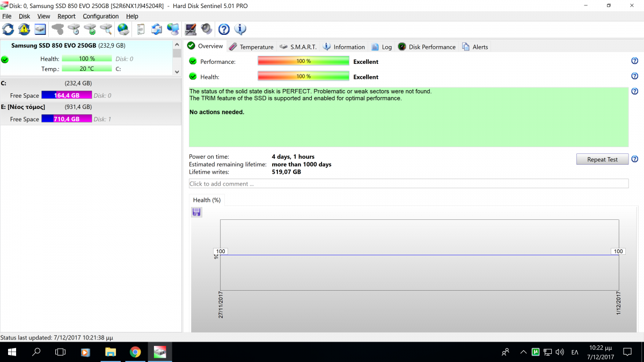Click the globe with disk toolbar icon
644x362 pixels.
click(123, 29)
